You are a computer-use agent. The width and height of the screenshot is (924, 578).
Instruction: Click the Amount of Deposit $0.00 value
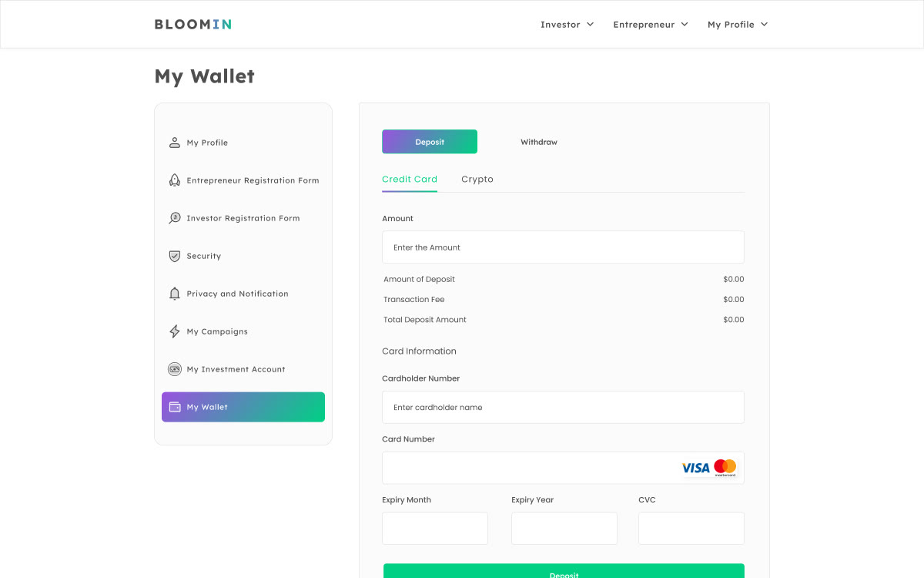coord(734,279)
